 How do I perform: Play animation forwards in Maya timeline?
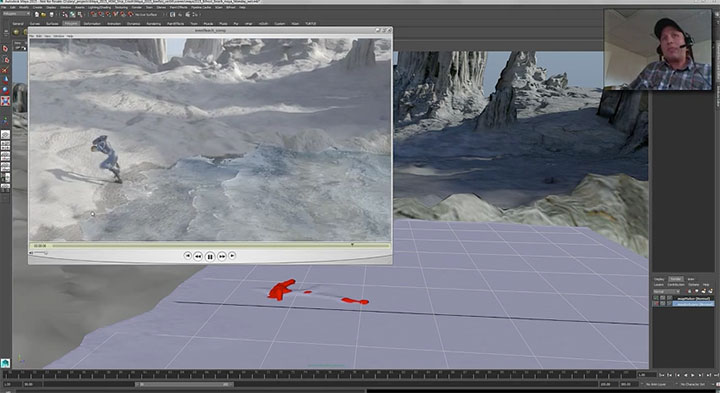[693, 375]
